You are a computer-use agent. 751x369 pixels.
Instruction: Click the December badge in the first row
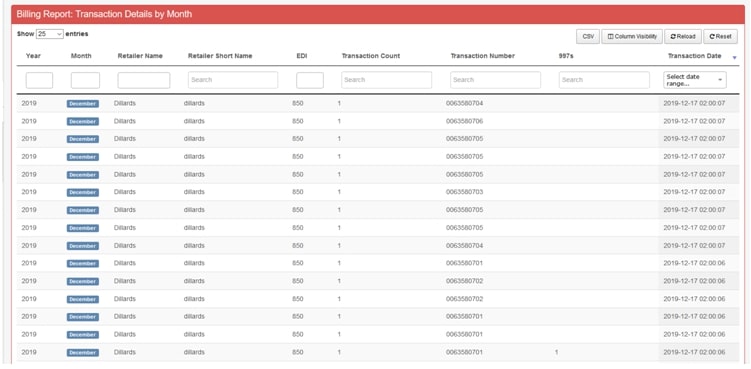[x=83, y=104]
